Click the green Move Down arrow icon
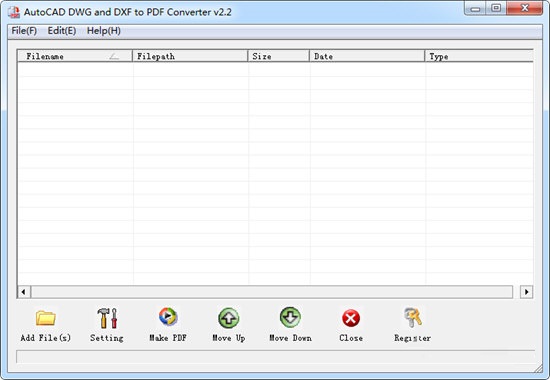The height and width of the screenshot is (380, 550). click(x=290, y=317)
